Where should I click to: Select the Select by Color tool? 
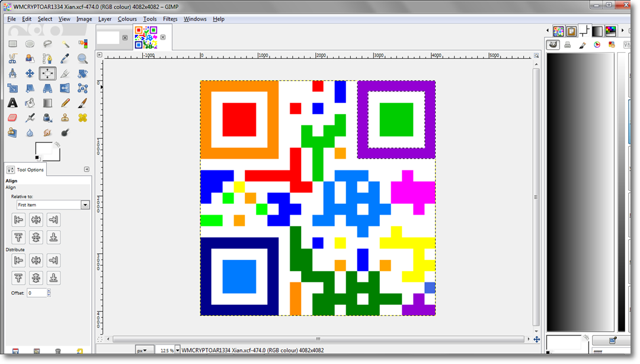(x=82, y=44)
